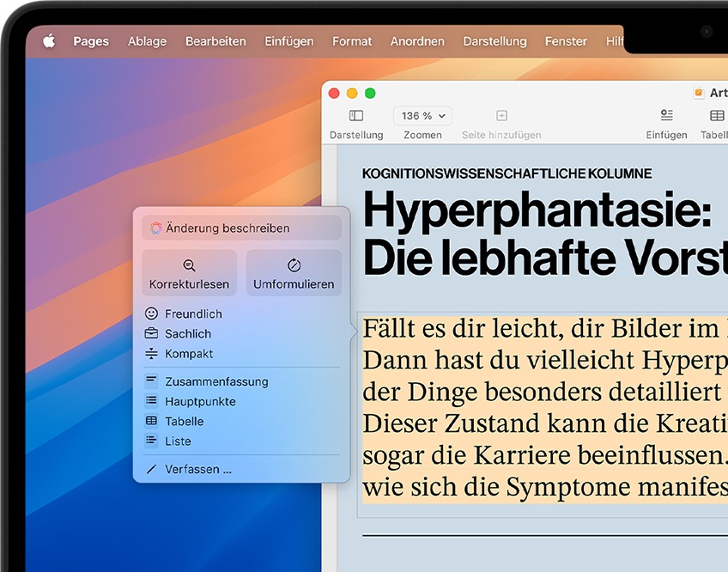Open the Anordnen menu
The image size is (728, 572).
417,40
